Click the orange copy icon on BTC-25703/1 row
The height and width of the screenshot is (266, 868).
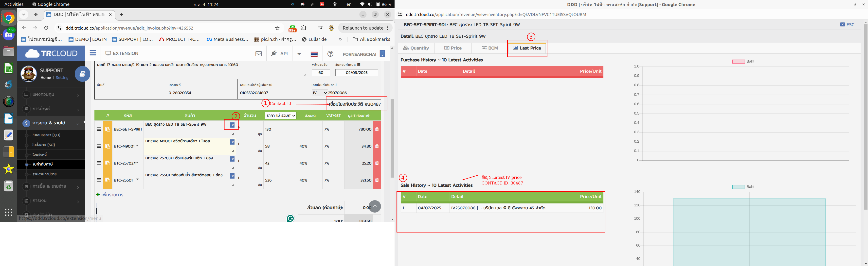pyautogui.click(x=108, y=163)
